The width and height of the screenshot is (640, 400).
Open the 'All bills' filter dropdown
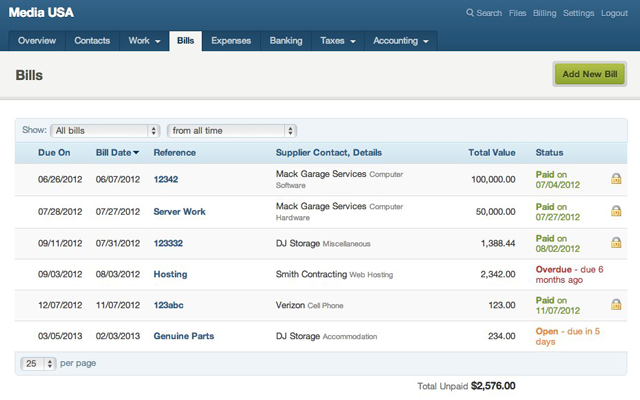(105, 130)
